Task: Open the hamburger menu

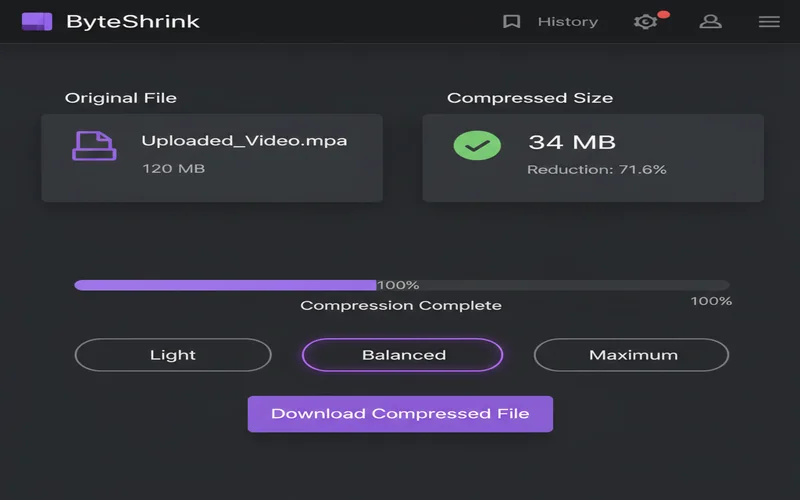Action: 769,21
